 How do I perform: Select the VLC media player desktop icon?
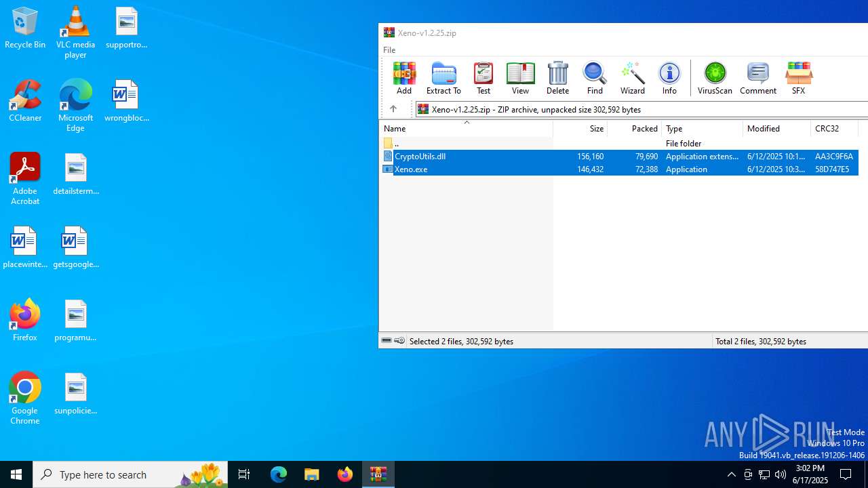(x=75, y=33)
